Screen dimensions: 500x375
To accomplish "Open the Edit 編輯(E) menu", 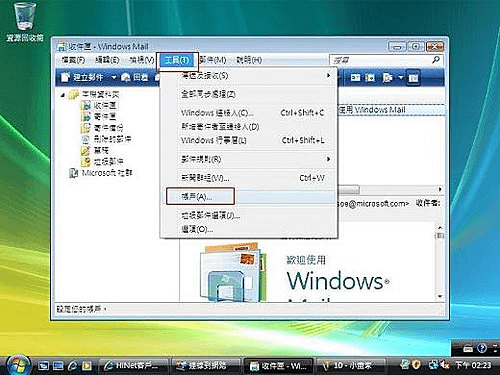I will 107,60.
